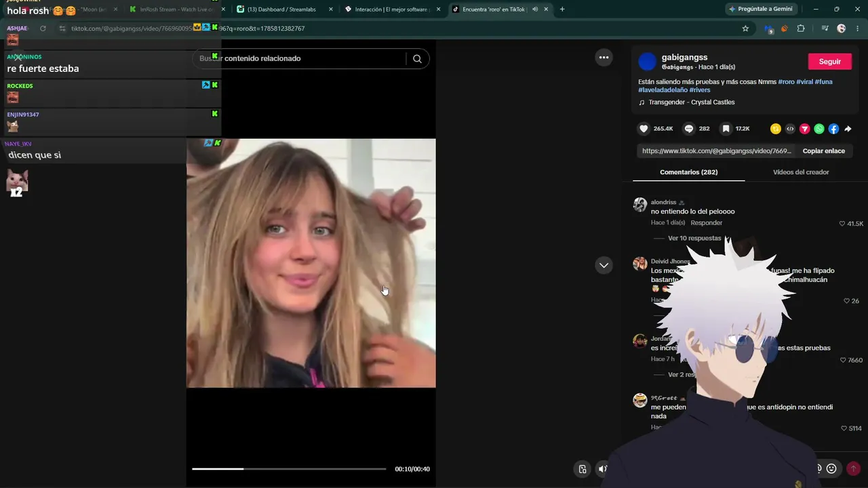Follow gabigangss with Seguir button

point(830,62)
